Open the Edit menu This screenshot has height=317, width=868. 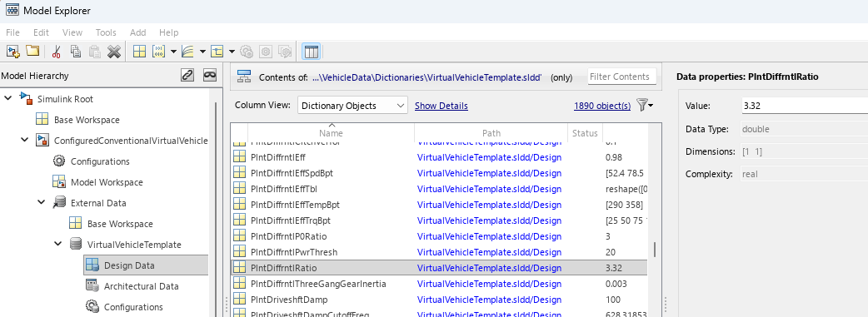(x=41, y=32)
